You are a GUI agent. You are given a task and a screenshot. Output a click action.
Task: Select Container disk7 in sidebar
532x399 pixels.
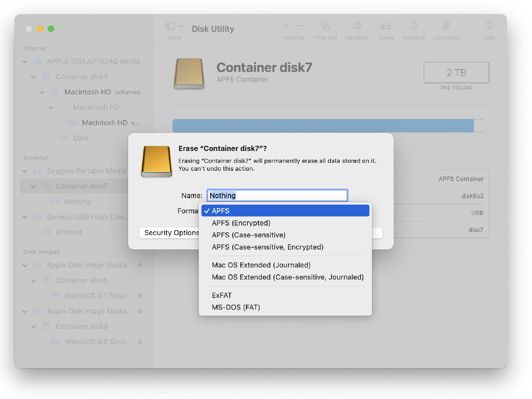(81, 186)
